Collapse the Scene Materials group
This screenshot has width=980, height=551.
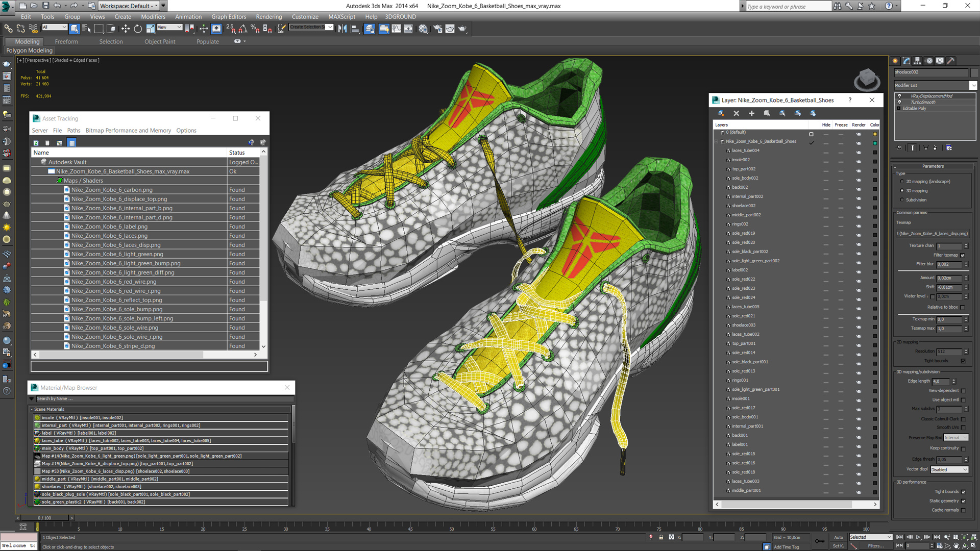32,409
